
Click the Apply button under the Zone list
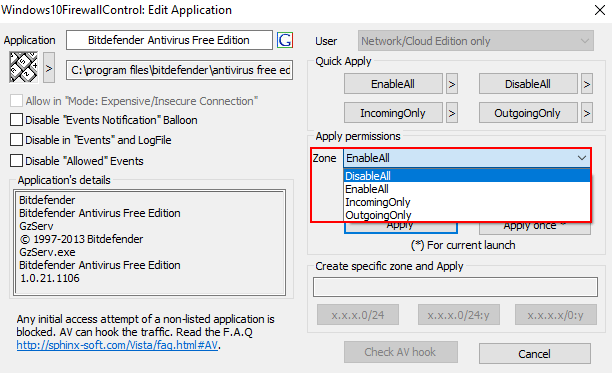point(401,227)
